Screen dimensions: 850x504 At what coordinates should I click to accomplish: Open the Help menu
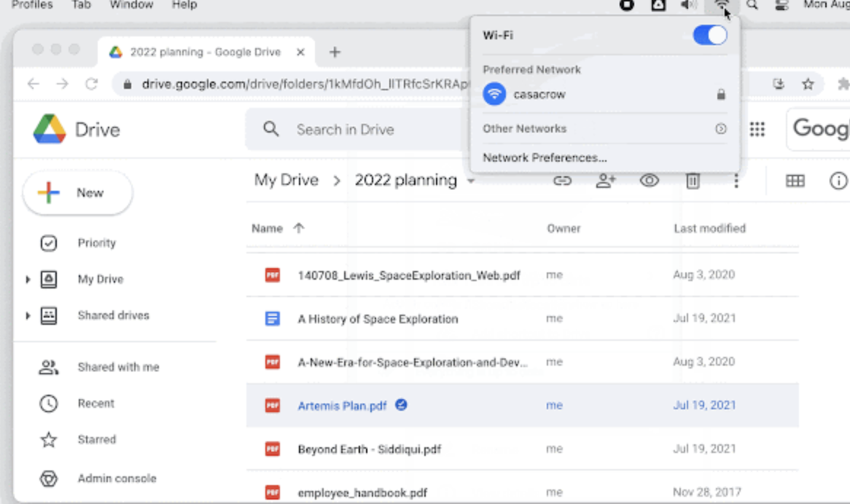pyautogui.click(x=184, y=5)
